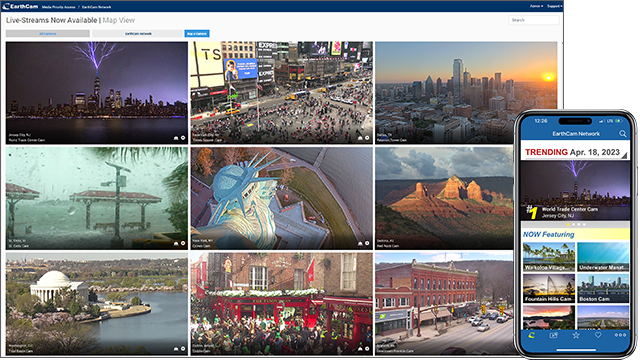Expand the Trending date corner arrow on phone
The image size is (640, 360).
click(624, 156)
